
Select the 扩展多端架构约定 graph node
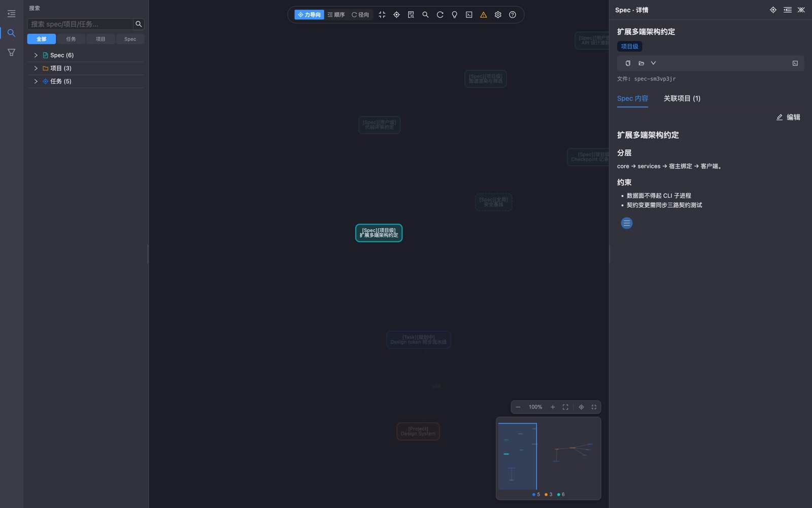tap(379, 233)
